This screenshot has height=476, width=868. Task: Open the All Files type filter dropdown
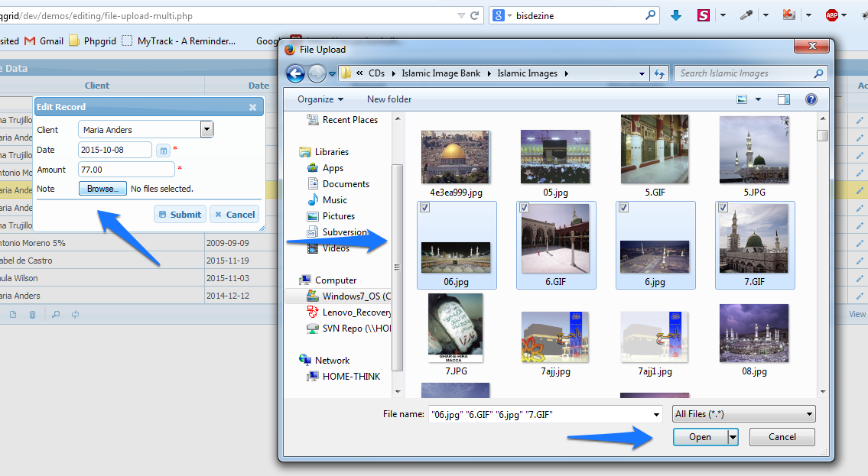tap(743, 414)
